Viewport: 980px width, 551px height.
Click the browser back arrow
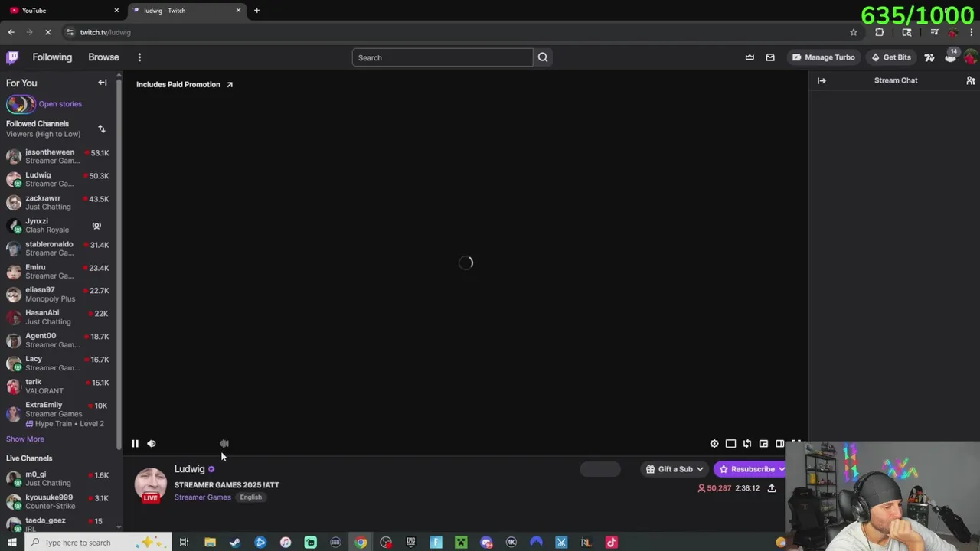(x=11, y=32)
